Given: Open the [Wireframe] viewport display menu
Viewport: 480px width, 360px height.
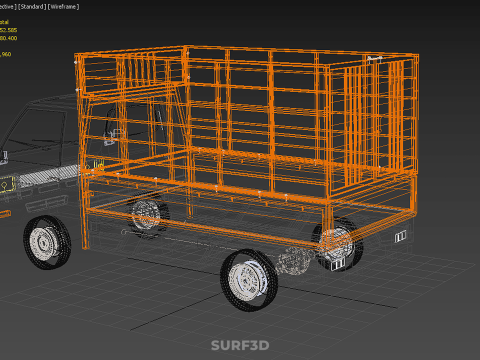Looking at the screenshot, I should (63, 7).
